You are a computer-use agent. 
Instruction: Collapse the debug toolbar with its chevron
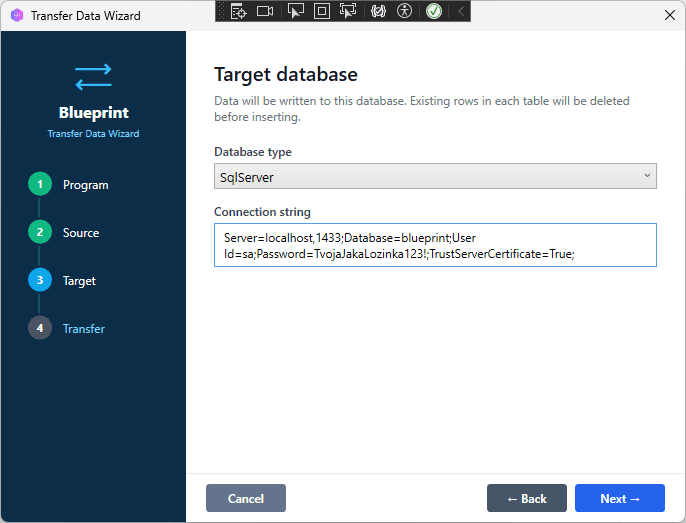[461, 11]
